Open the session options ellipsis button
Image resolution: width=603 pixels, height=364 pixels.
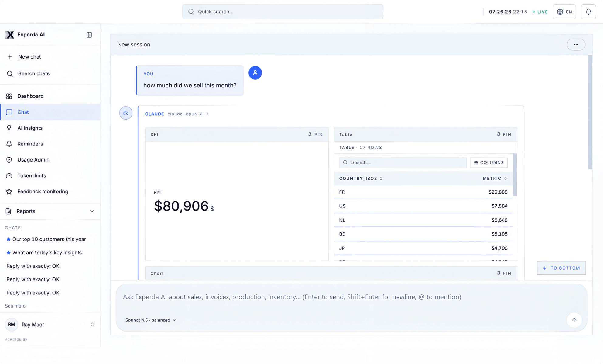(576, 45)
